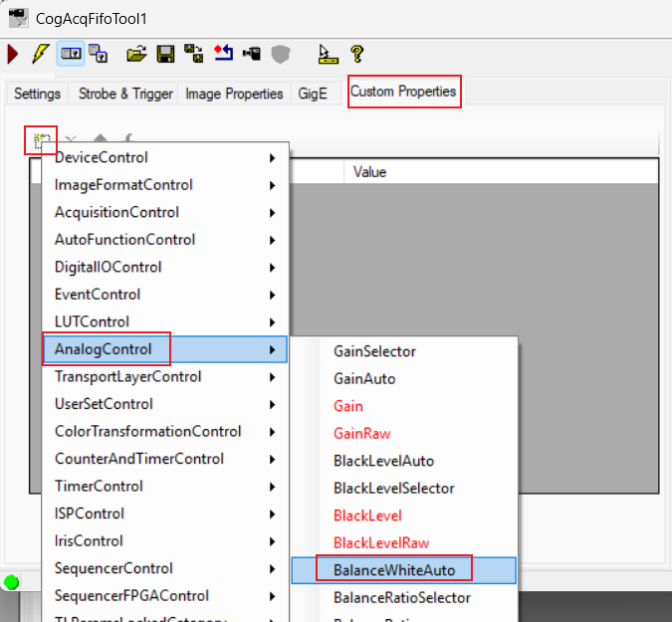The width and height of the screenshot is (672, 622).
Task: Select GainAuto in the submenu
Action: [404, 379]
